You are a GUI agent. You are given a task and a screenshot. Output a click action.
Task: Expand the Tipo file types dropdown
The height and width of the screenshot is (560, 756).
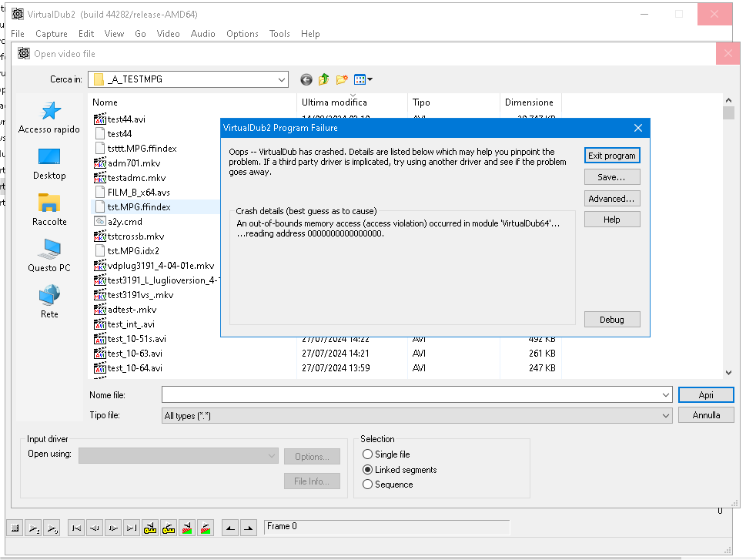coord(666,415)
